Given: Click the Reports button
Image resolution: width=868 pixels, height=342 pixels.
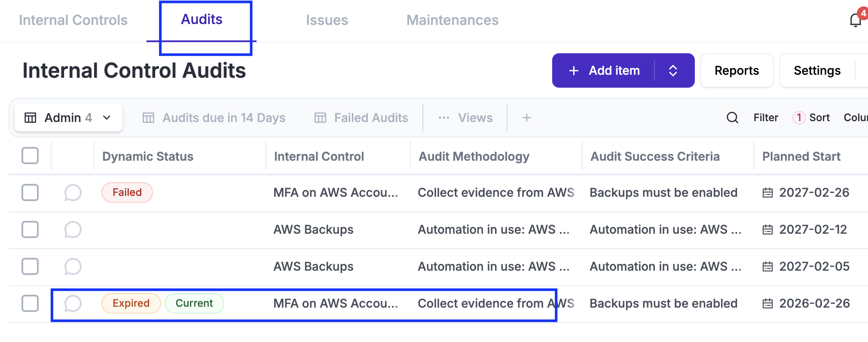Looking at the screenshot, I should (737, 70).
